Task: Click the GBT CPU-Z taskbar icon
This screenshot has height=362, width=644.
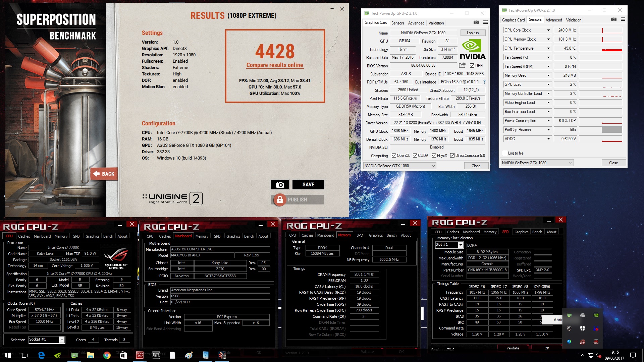Action: click(x=156, y=355)
